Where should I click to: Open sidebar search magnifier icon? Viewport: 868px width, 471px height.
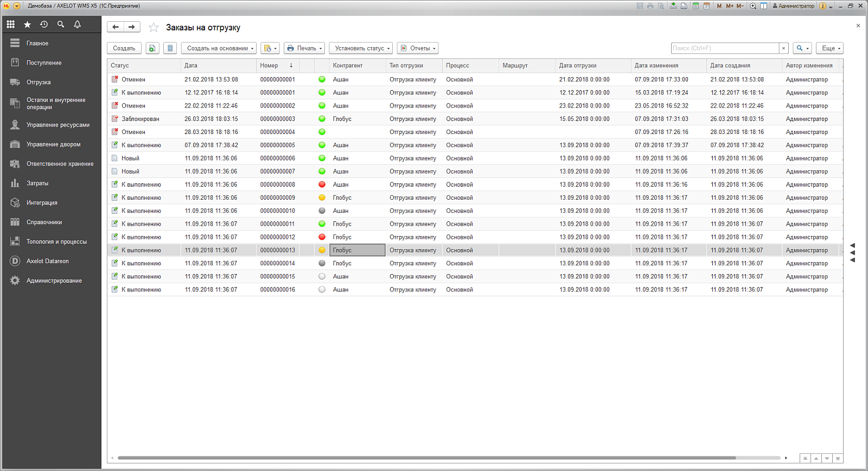tap(61, 24)
